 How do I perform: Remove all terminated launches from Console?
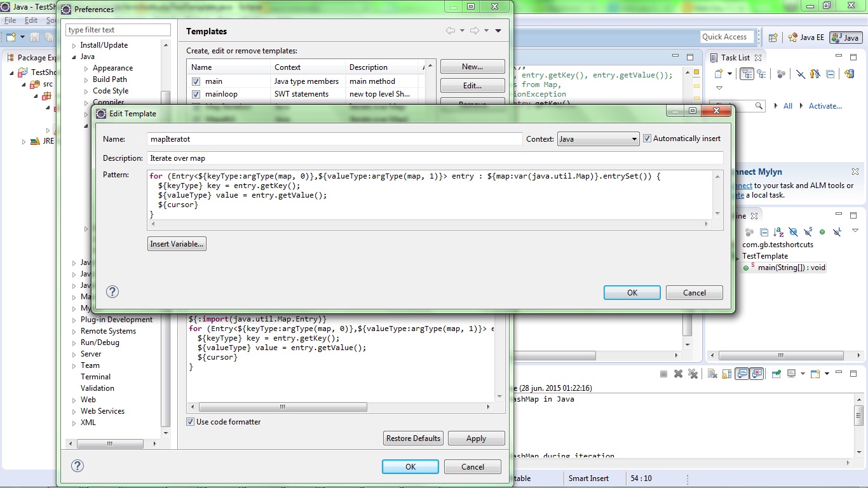(x=693, y=374)
